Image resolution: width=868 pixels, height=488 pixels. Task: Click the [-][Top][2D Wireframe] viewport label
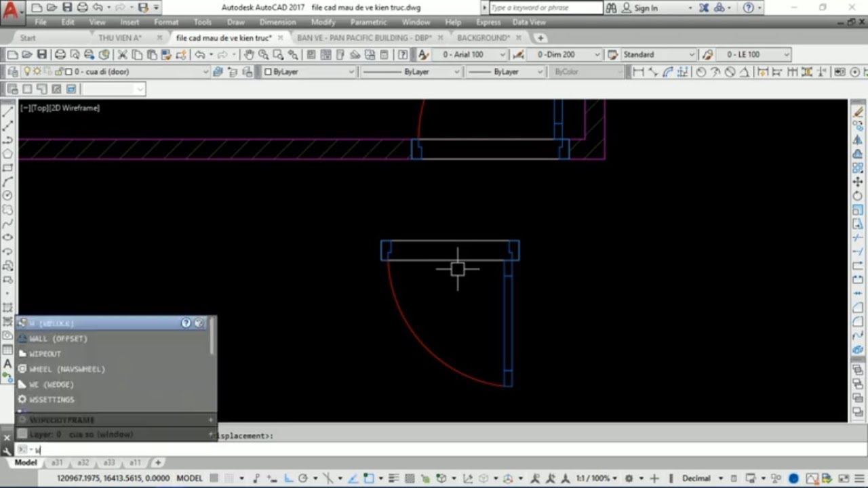pos(60,108)
